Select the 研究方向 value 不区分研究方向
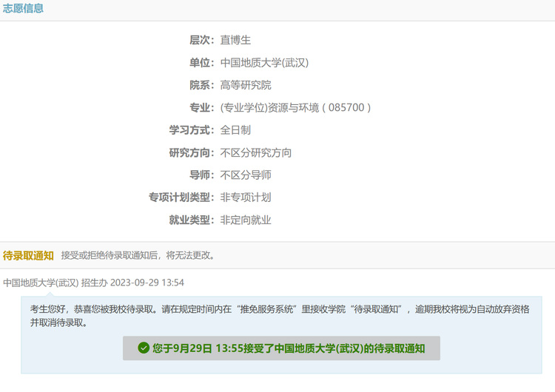 point(256,152)
